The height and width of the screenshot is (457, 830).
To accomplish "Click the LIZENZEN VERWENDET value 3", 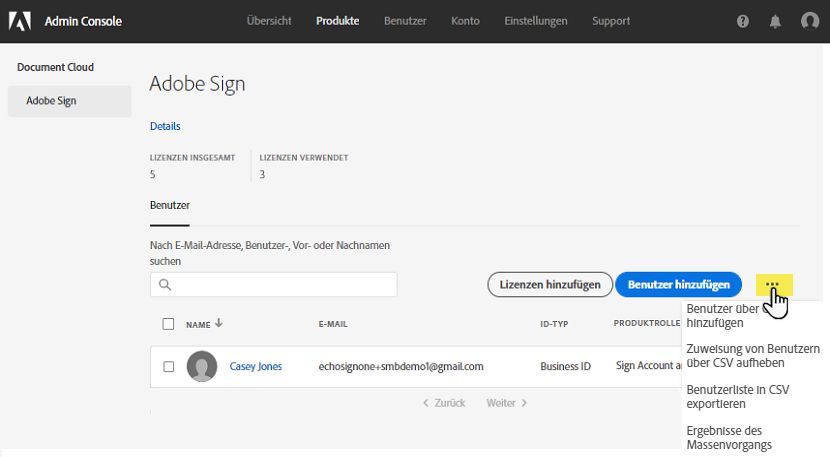I will [262, 175].
